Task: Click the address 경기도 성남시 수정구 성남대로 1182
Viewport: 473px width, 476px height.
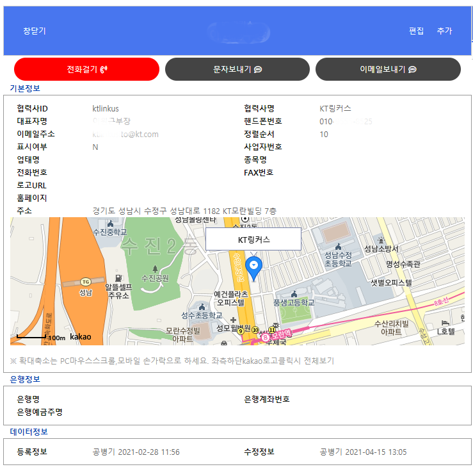Action: click(184, 211)
